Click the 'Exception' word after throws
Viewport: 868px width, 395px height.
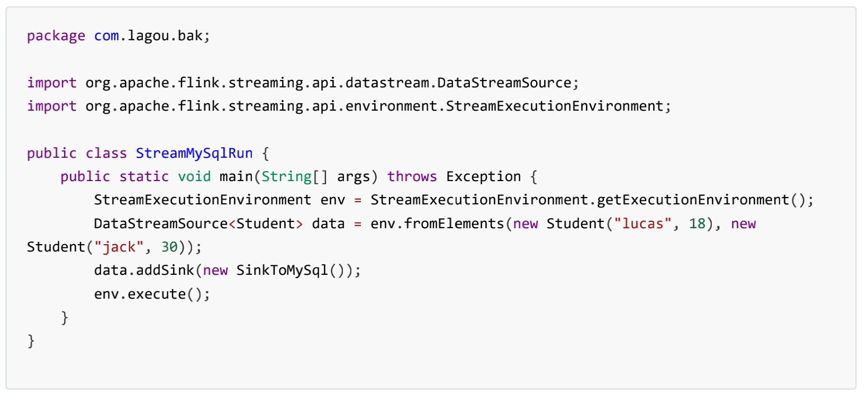(x=484, y=176)
